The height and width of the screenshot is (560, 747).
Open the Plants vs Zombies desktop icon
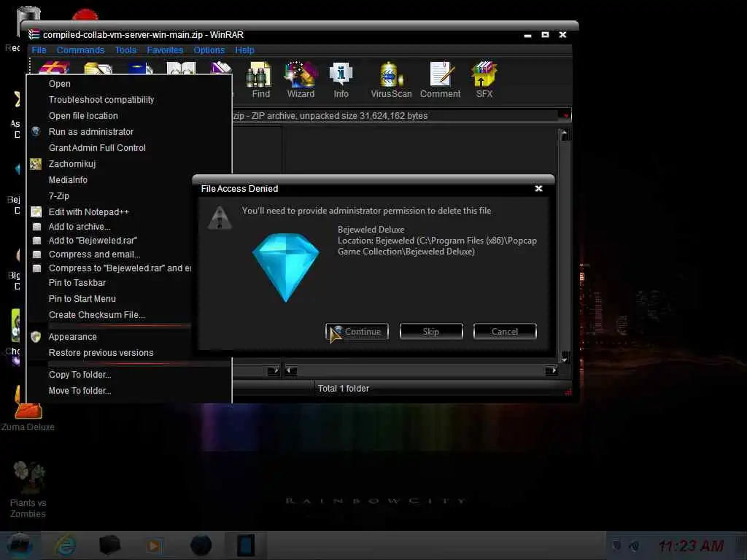28,490
